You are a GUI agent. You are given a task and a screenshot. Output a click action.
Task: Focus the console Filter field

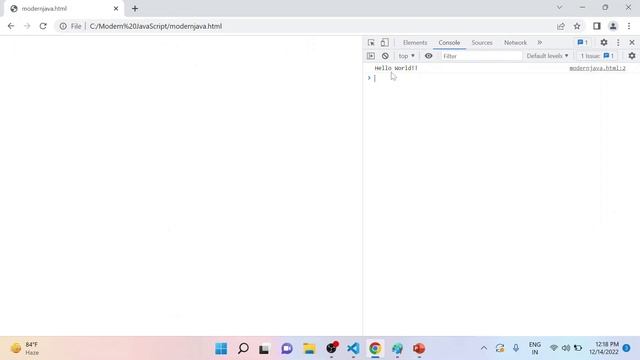481,56
